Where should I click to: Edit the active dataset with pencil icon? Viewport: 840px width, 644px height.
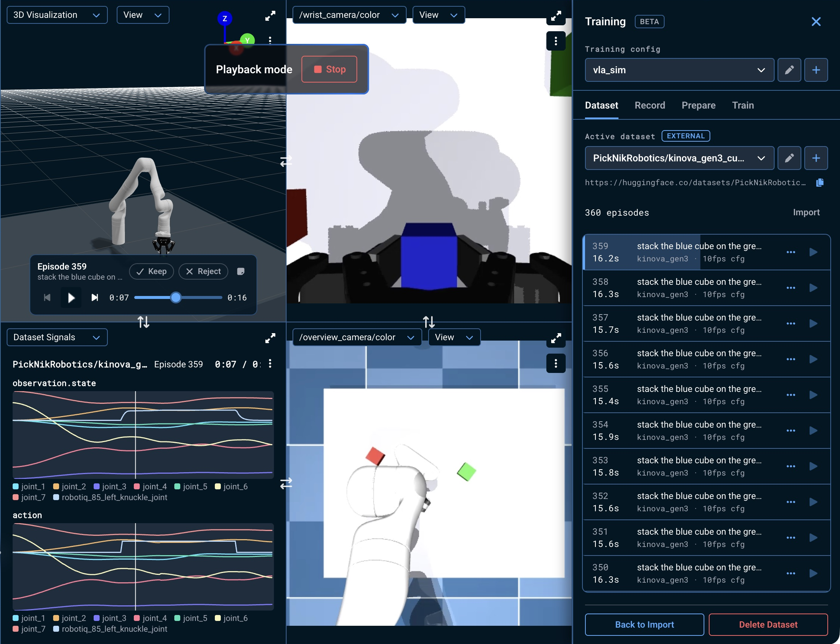point(789,158)
